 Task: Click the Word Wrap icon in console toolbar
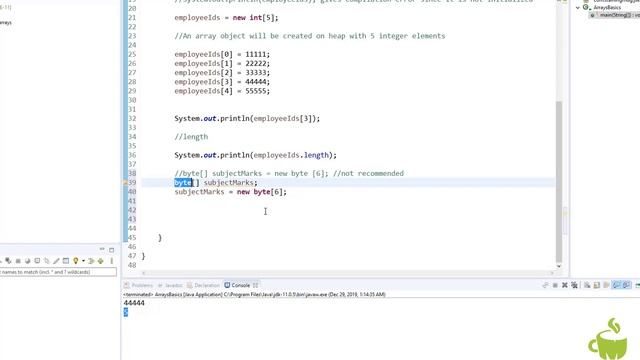(607, 285)
